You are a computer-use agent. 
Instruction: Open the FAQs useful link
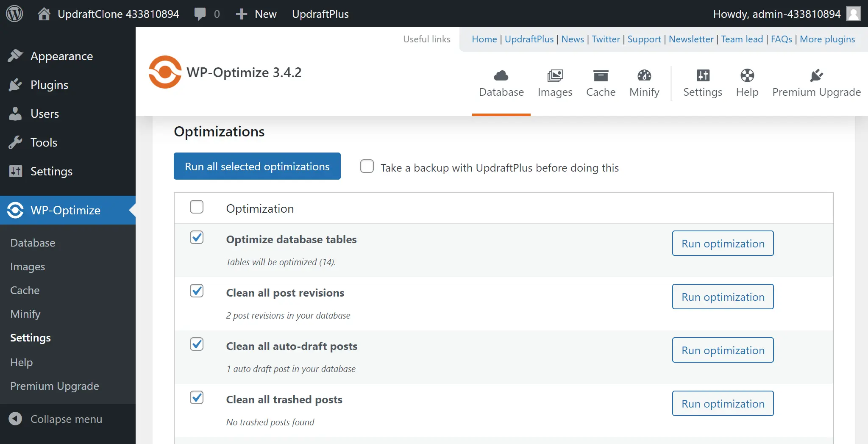(x=782, y=39)
